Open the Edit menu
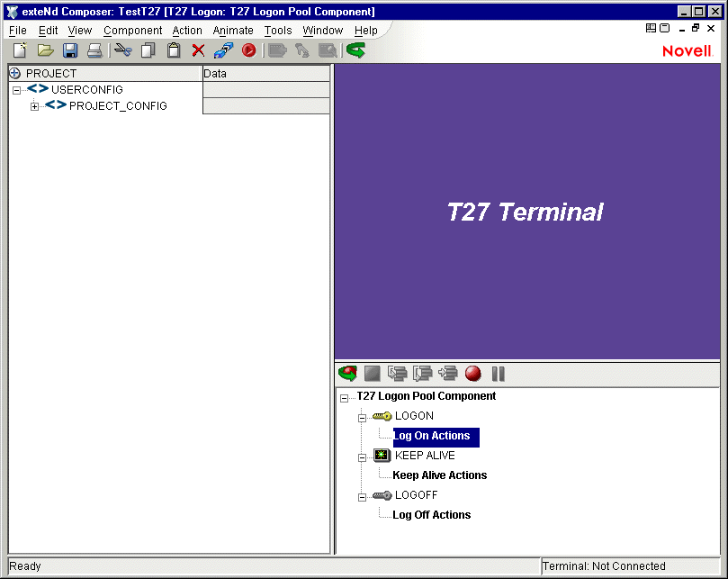Image resolution: width=728 pixels, height=579 pixels. [48, 31]
